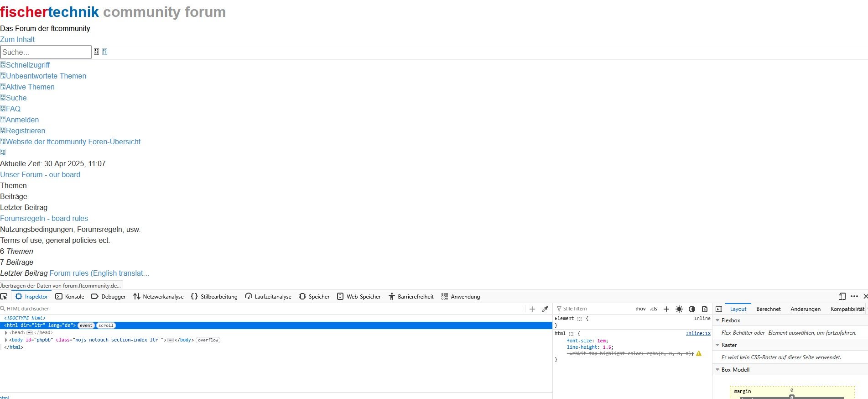
Task: Click the line-height value 1.5
Action: tap(608, 347)
